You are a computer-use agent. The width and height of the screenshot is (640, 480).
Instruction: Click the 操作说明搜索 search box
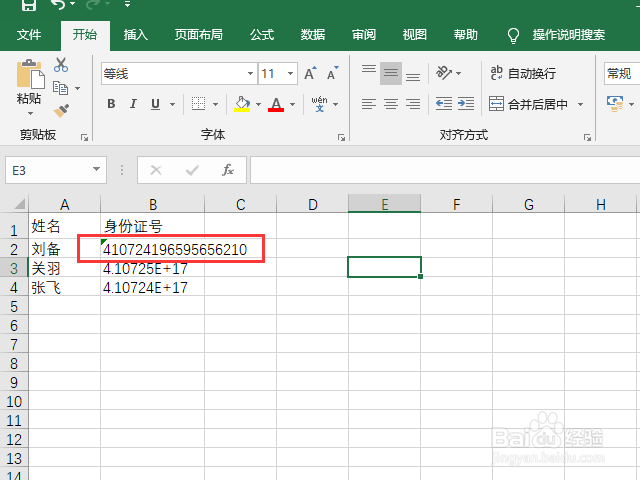click(569, 35)
